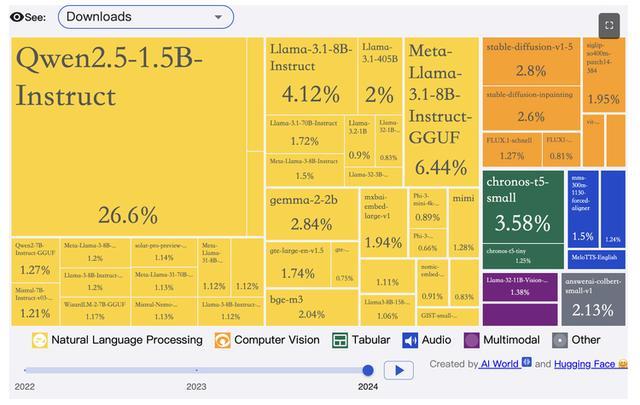This screenshot has width=640, height=405.
Task: Click the Computer Vision legend icon
Action: [223, 340]
